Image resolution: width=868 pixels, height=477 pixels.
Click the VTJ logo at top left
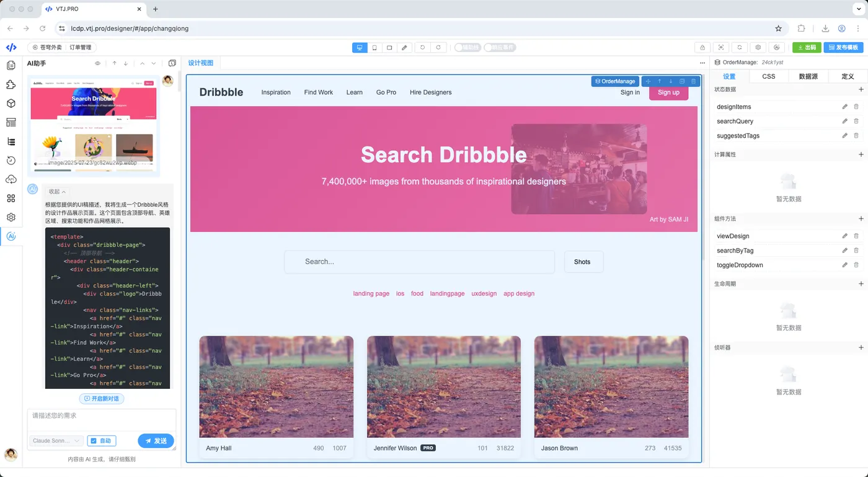point(11,47)
